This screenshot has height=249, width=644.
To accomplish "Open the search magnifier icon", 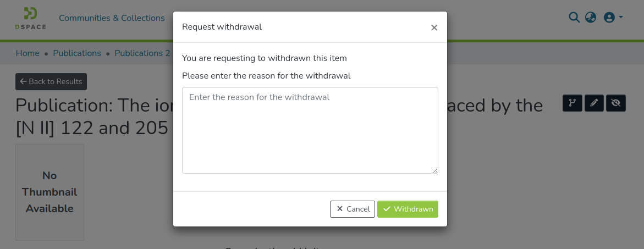I will (x=574, y=18).
